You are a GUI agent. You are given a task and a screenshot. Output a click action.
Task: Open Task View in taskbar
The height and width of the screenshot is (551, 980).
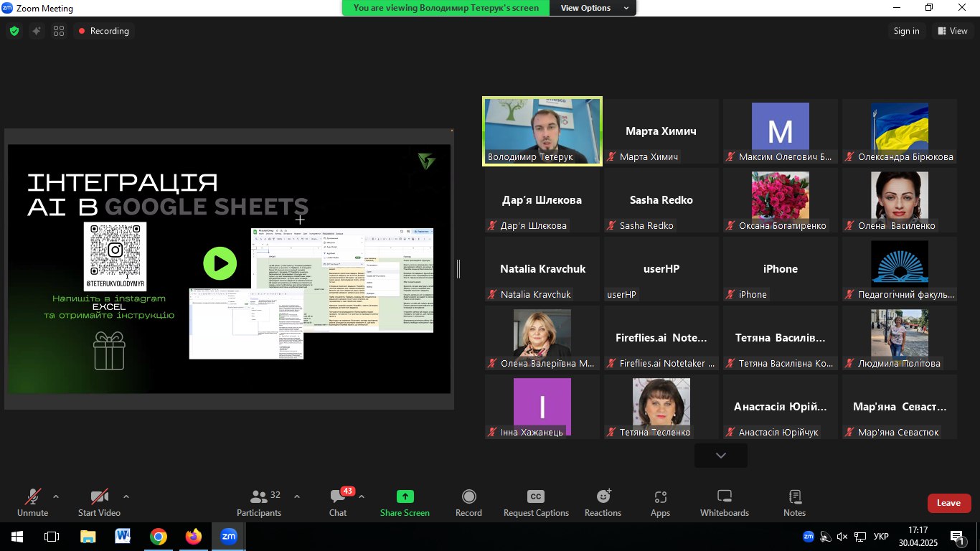coord(52,537)
